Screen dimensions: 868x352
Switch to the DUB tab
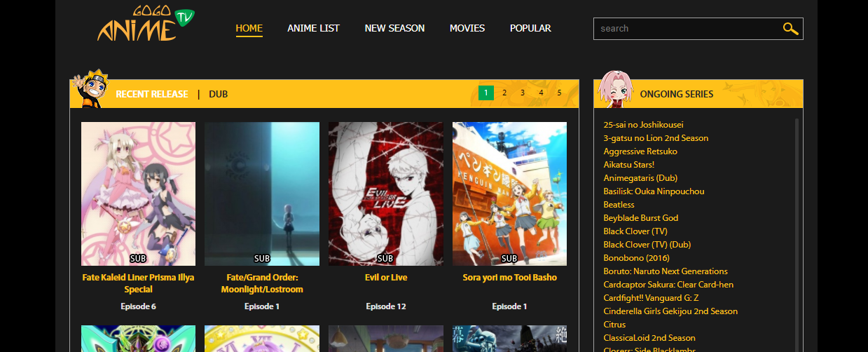[x=218, y=94]
